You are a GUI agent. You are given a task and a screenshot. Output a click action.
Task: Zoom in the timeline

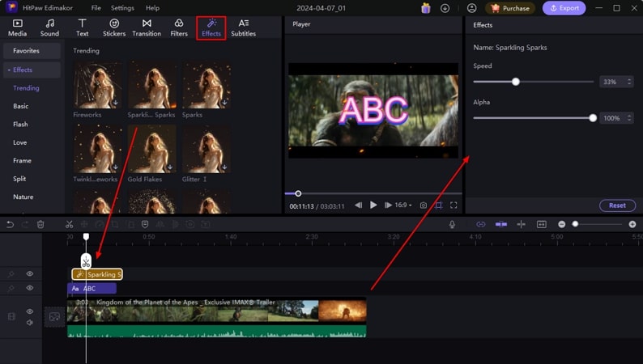(632, 224)
